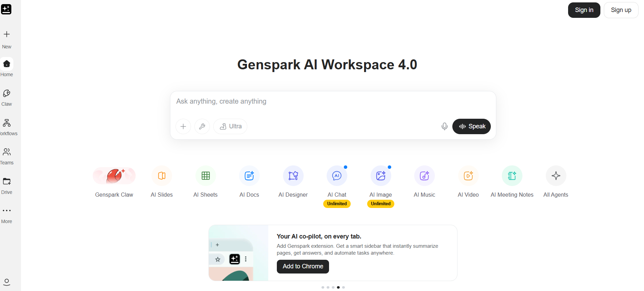The image size is (644, 291).
Task: Go to first carousel dot
Action: coord(323,287)
